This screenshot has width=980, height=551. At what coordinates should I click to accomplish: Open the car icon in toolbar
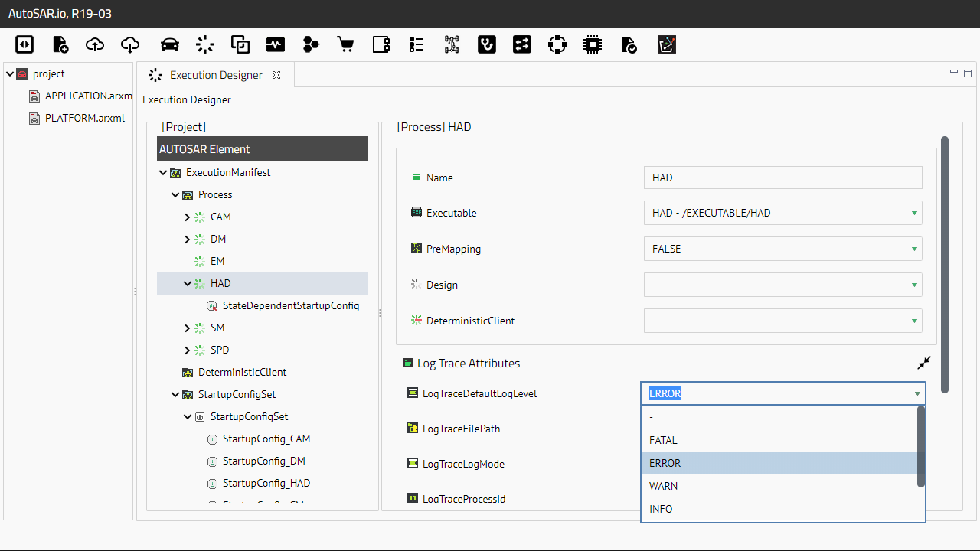coord(170,44)
